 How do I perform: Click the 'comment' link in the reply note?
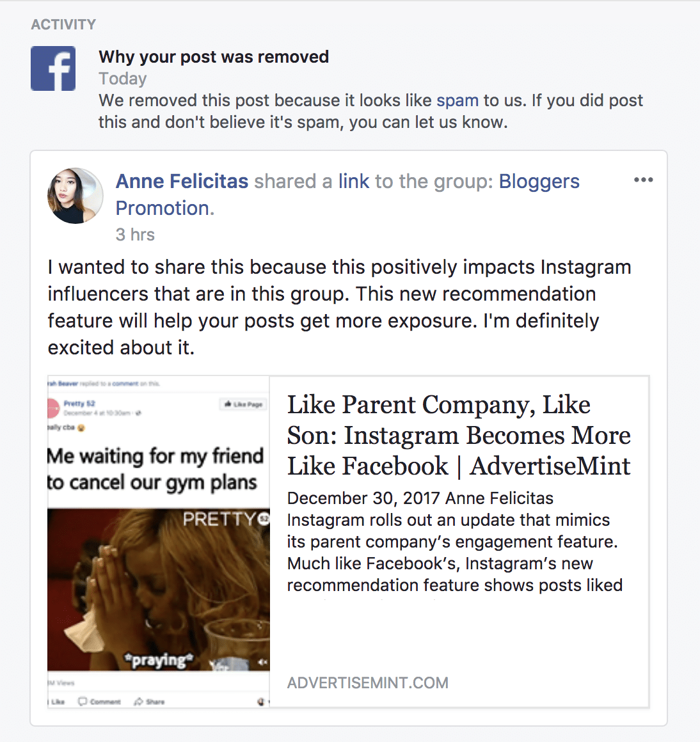(125, 384)
